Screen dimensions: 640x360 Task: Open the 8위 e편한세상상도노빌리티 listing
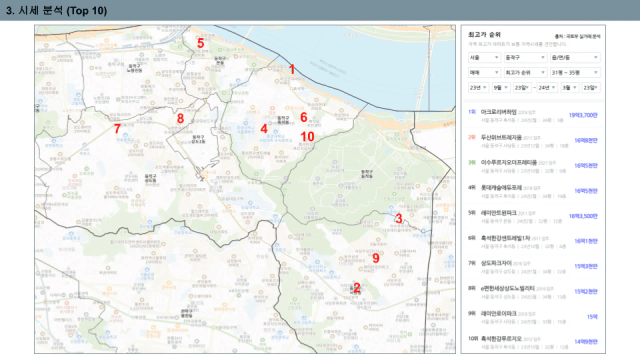coord(533,292)
